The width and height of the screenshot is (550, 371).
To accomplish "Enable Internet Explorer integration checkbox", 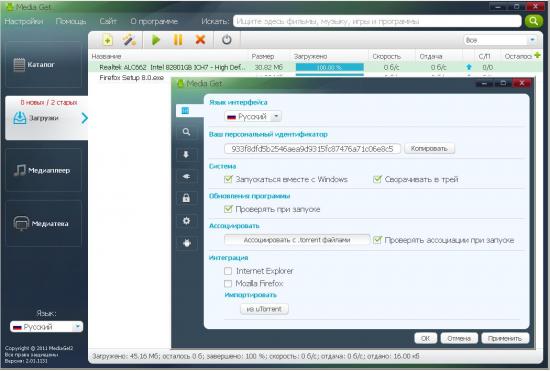I will point(228,271).
